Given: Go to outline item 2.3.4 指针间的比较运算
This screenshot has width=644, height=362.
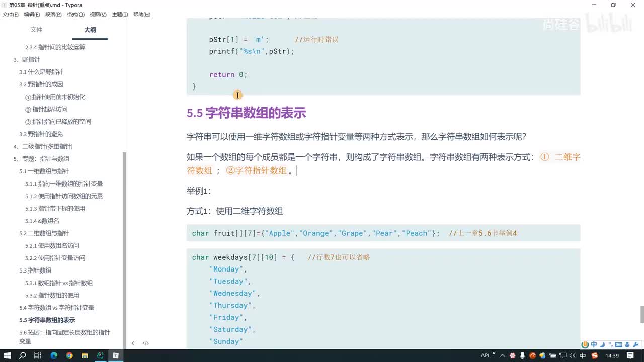Looking at the screenshot, I should 55,47.
